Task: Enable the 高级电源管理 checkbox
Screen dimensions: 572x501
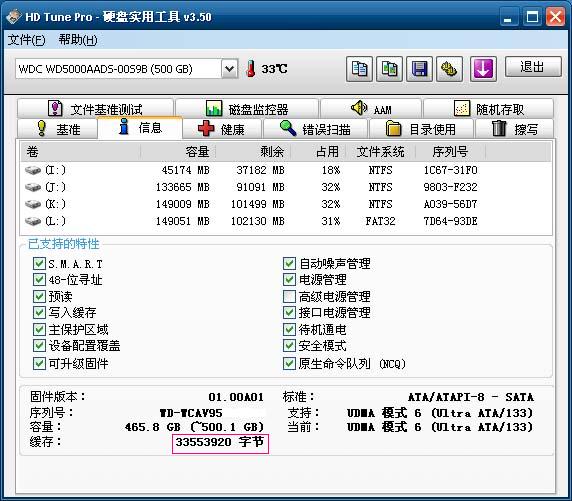Action: pyautogui.click(x=289, y=296)
